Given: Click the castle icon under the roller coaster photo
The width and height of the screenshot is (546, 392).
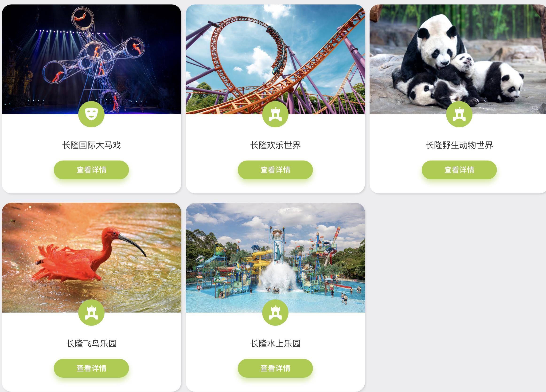Looking at the screenshot, I should point(275,114).
